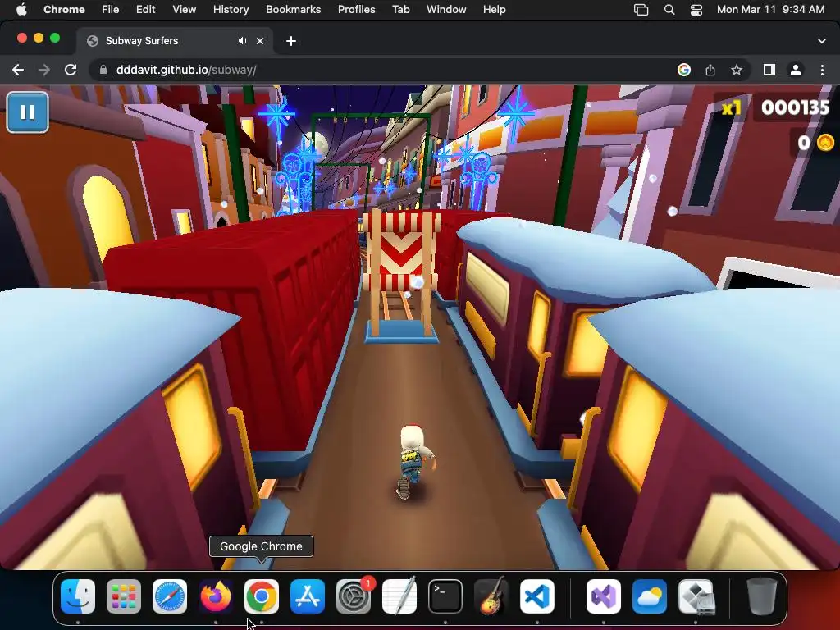840x630 pixels.
Task: Go back to previous page
Action: point(18,71)
